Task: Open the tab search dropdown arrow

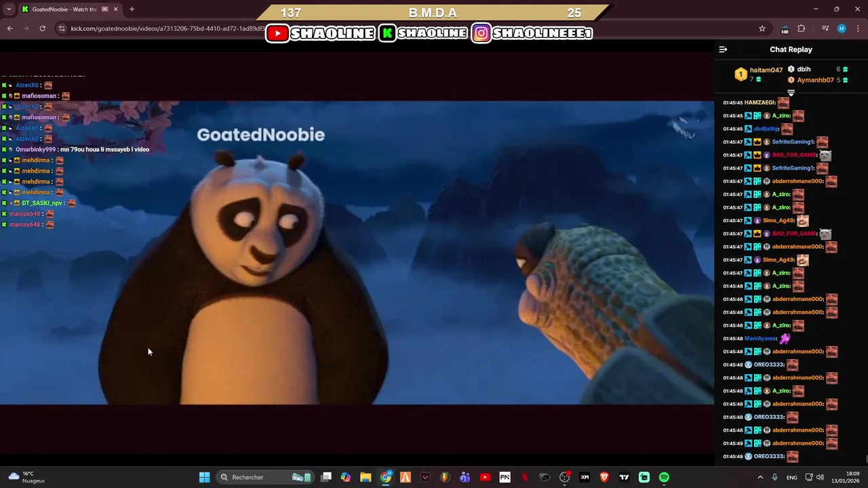Action: point(9,9)
